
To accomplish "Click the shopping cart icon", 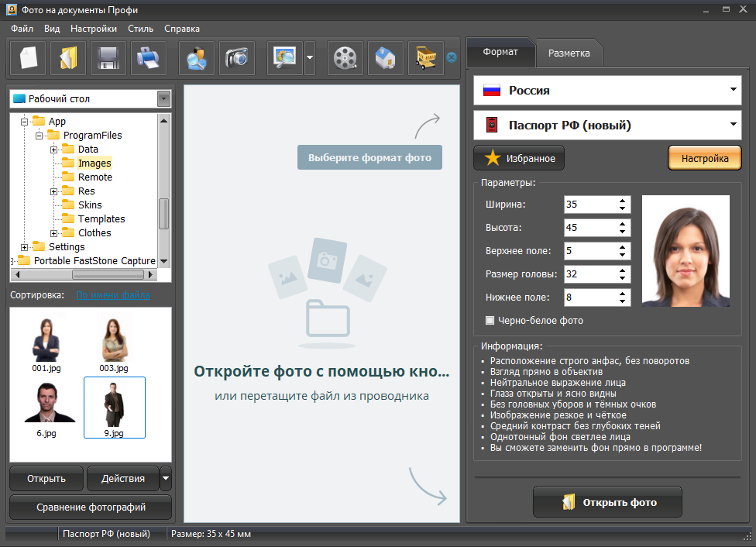I will coord(426,58).
